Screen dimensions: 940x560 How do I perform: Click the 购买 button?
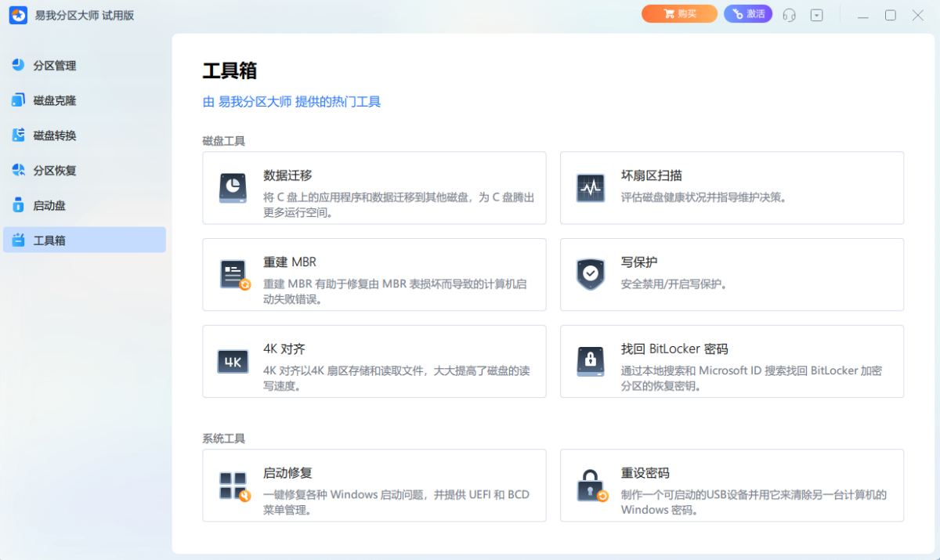point(679,14)
